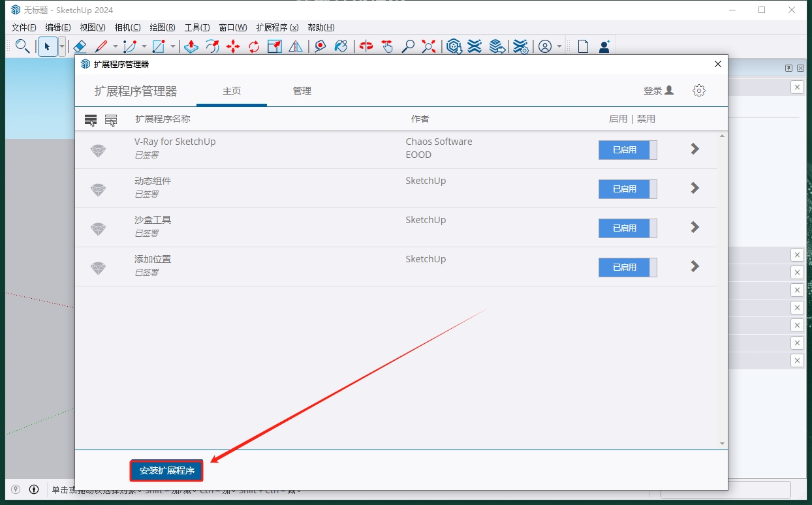Choose the Line pencil tool
Image resolution: width=812 pixels, height=505 pixels.
tap(101, 46)
